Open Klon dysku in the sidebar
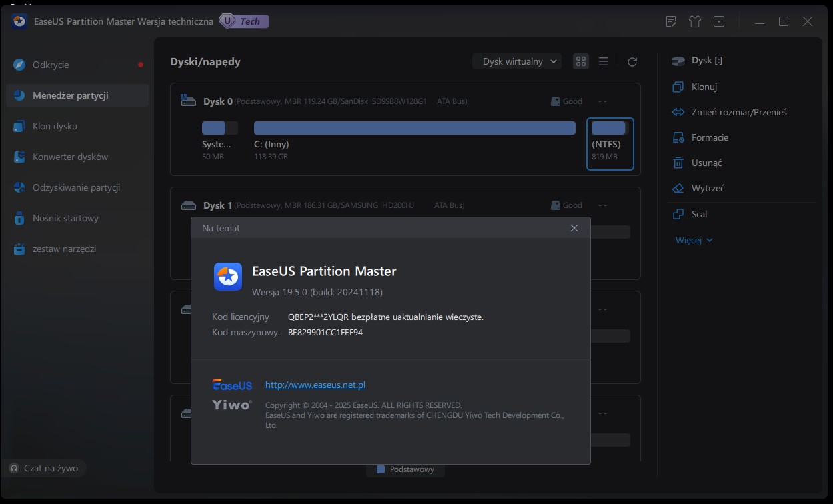The height and width of the screenshot is (504, 833). click(77, 126)
